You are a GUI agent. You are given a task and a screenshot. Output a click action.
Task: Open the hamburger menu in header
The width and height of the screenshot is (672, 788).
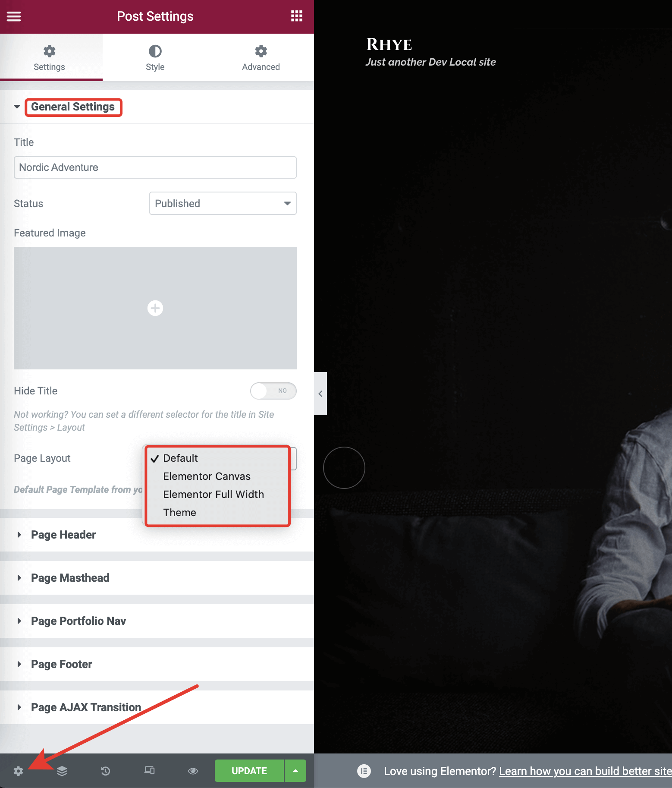click(x=14, y=16)
